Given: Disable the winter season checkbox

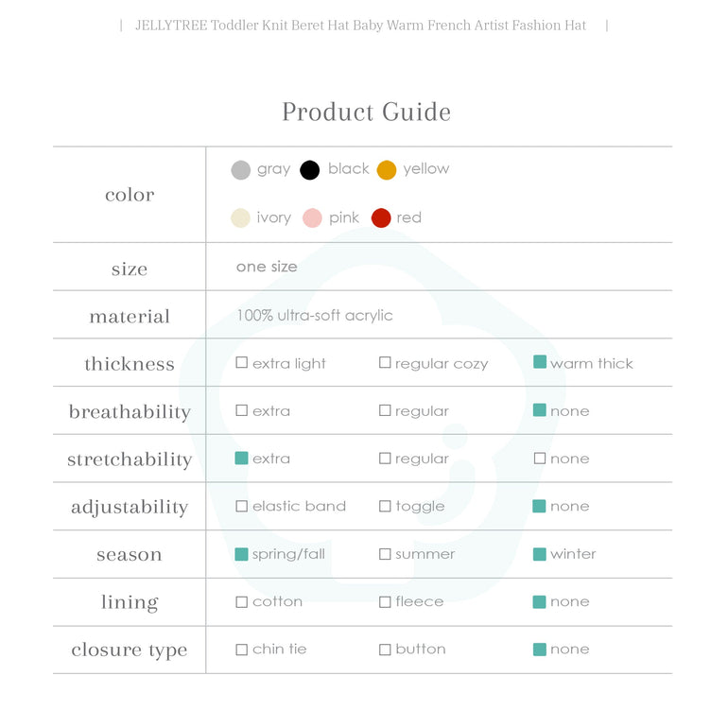Looking at the screenshot, I should click(x=540, y=554).
